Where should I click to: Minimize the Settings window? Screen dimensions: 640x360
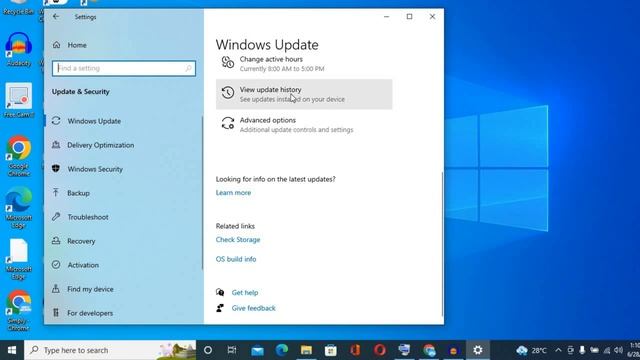[387, 17]
